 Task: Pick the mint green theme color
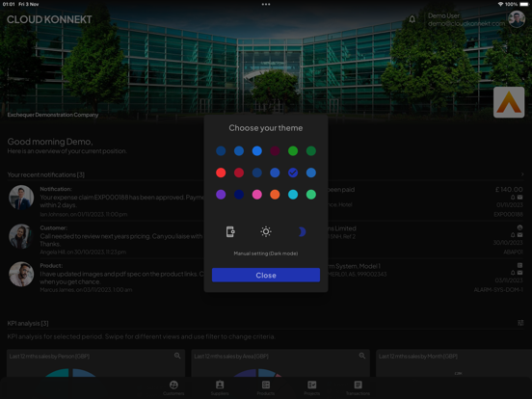tap(311, 195)
